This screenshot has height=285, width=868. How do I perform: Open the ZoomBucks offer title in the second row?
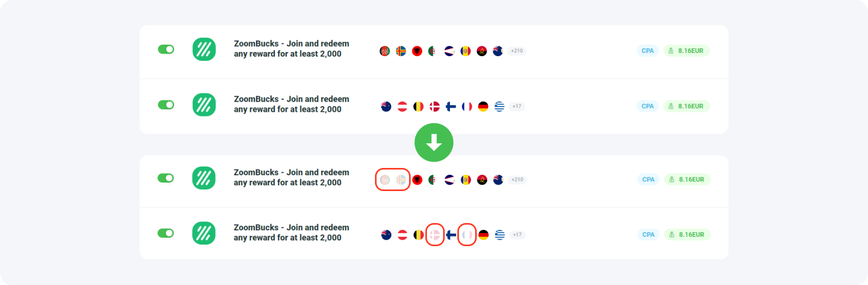tap(291, 104)
